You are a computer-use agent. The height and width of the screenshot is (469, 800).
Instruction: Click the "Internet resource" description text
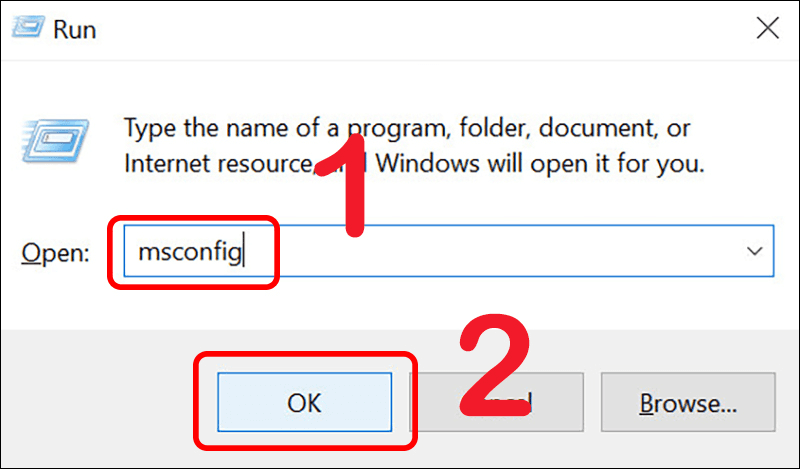click(x=215, y=163)
